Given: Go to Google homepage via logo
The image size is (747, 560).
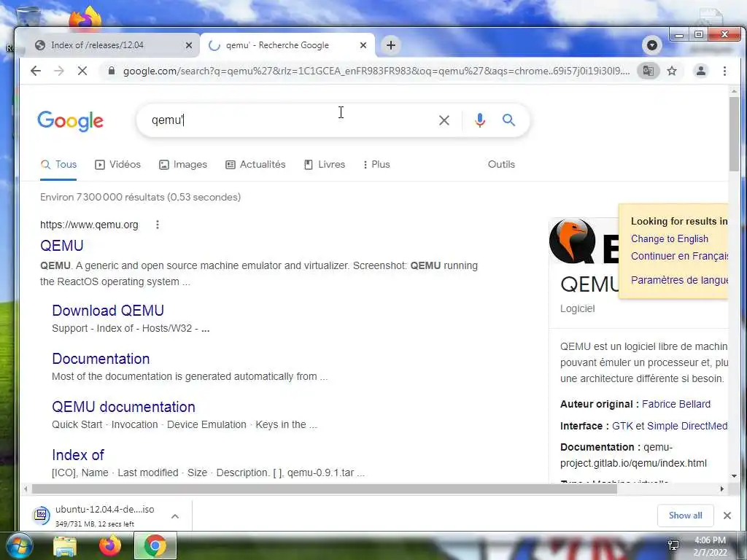Looking at the screenshot, I should point(71,121).
